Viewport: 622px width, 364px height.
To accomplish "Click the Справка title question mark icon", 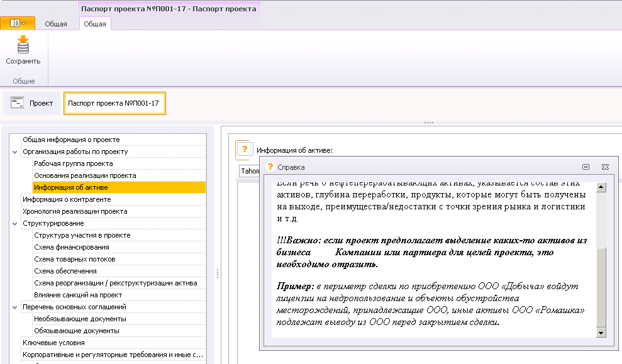I will [x=270, y=167].
